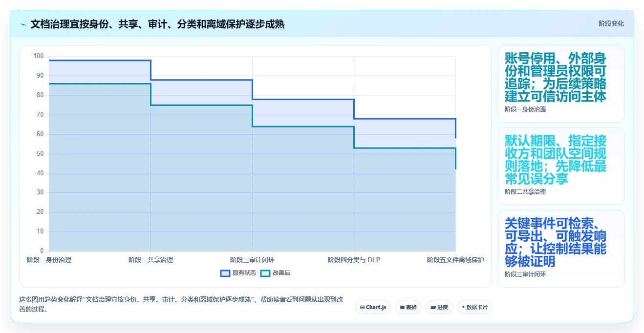The width and height of the screenshot is (644, 333).
Task: Click the 表格 tag button
Action: tap(408, 307)
